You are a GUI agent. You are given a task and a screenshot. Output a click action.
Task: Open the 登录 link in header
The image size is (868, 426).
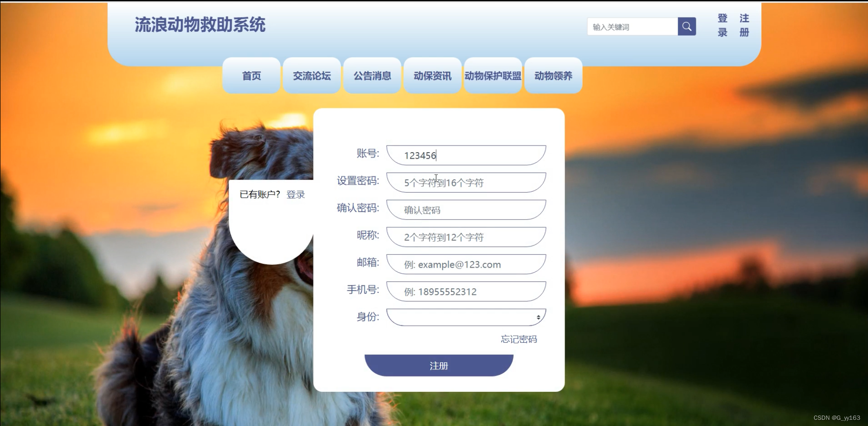(x=722, y=25)
